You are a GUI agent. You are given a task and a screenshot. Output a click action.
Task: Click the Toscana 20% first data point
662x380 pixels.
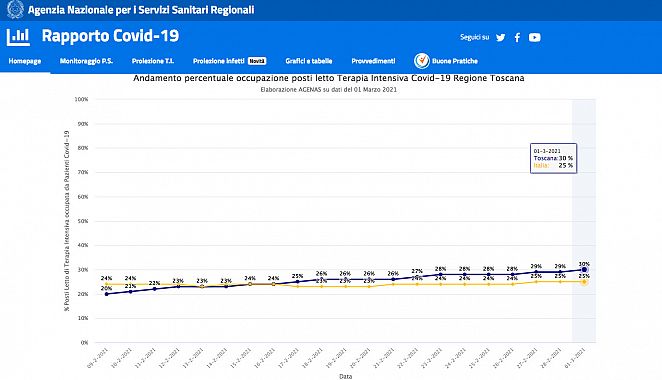tap(106, 294)
